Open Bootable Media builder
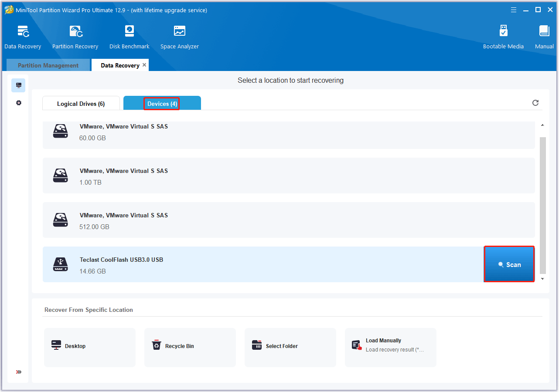The image size is (559, 392). [x=503, y=37]
